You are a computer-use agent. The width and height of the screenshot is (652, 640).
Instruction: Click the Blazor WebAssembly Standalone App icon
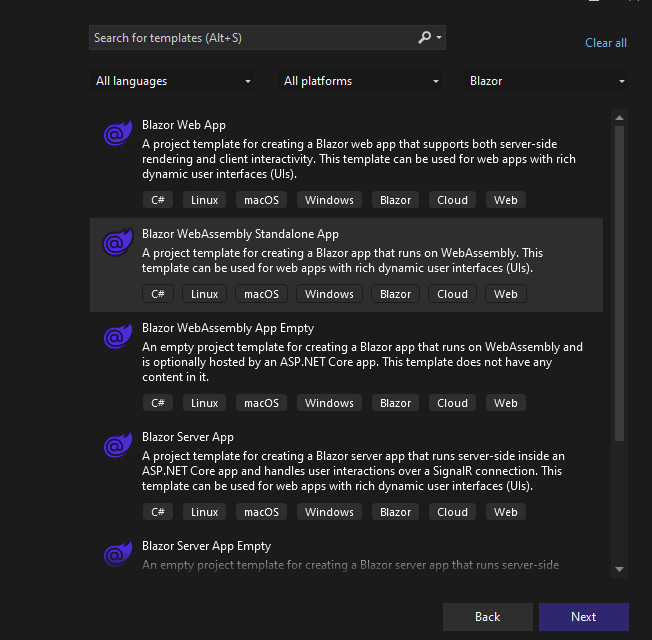[118, 243]
